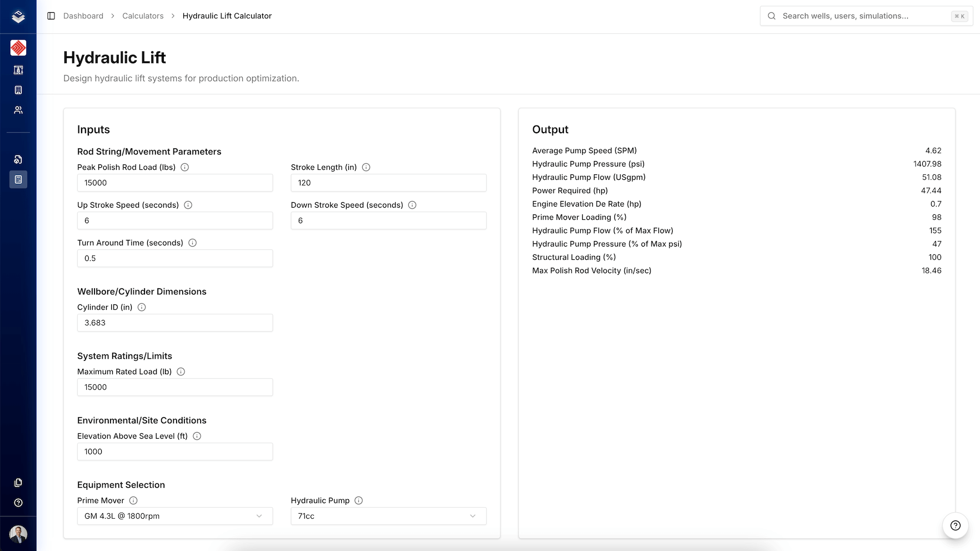The image size is (980, 551).
Task: Open the Hydraulic Pump 71cc dropdown
Action: 388,516
